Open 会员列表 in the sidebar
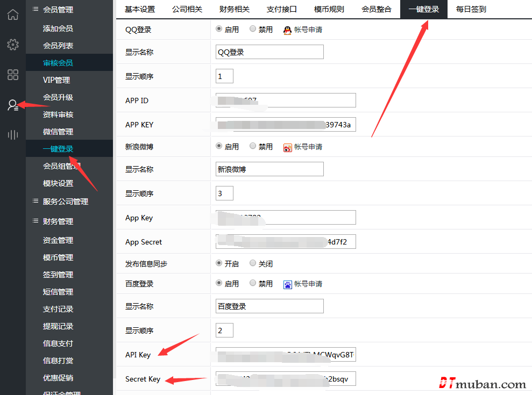532x395 pixels. (x=58, y=46)
